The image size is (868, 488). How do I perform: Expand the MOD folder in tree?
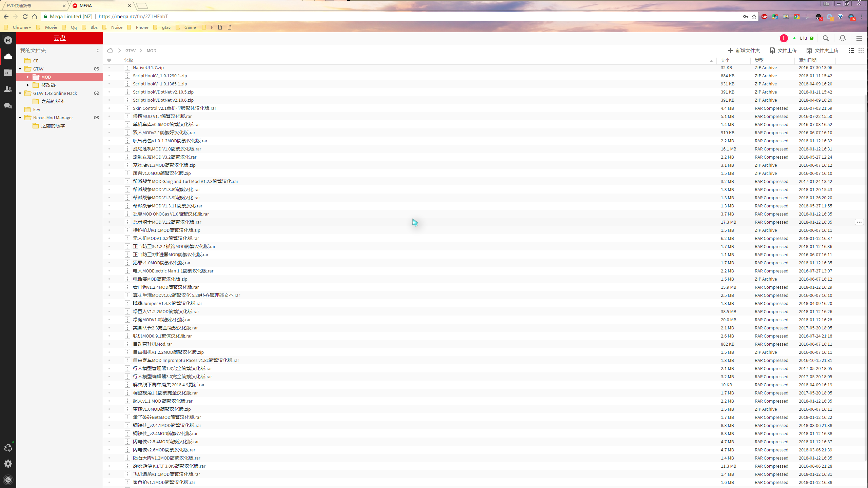point(28,77)
